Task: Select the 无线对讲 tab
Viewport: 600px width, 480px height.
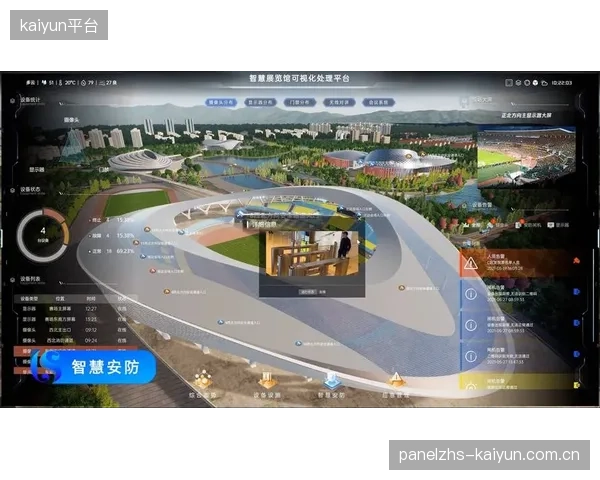Action: 339,103
